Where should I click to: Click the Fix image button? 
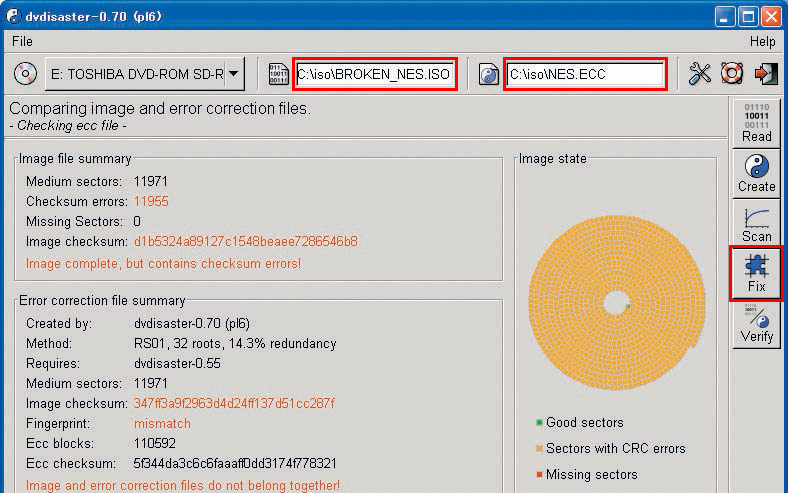pyautogui.click(x=756, y=273)
